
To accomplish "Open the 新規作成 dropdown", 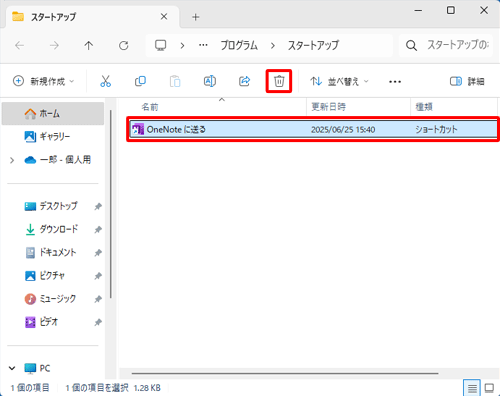I will [44, 81].
